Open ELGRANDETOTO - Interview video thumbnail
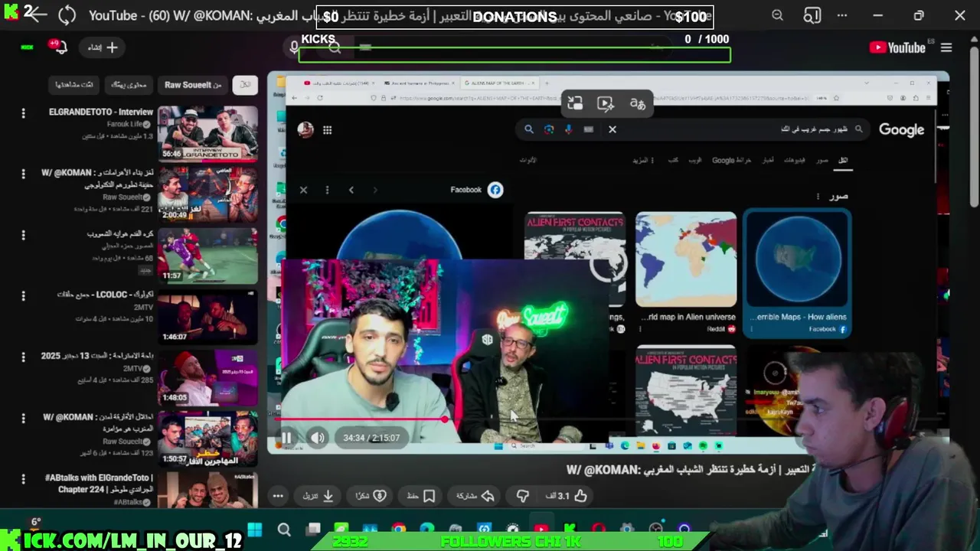 pos(207,134)
